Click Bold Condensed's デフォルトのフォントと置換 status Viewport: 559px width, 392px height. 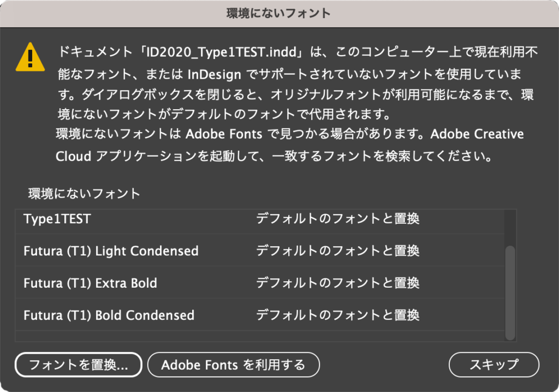tap(337, 316)
